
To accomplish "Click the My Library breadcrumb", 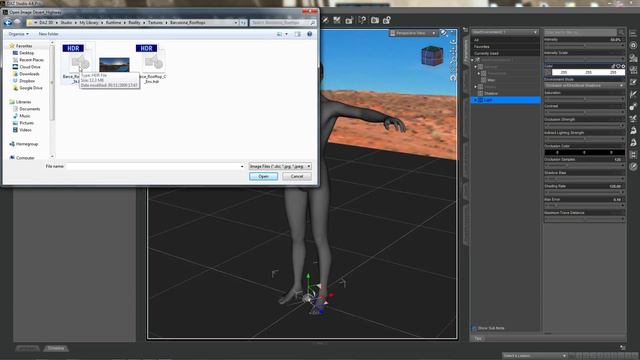I will click(x=89, y=22).
